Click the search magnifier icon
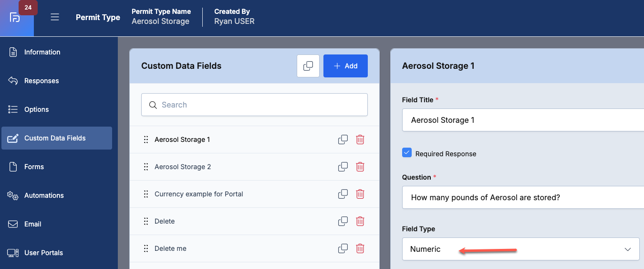 [153, 105]
